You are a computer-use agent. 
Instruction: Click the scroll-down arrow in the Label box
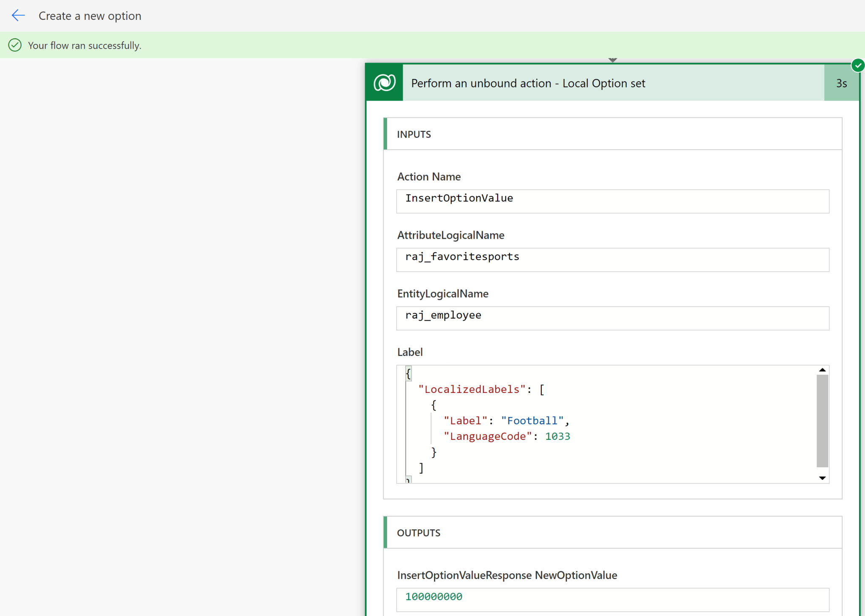[x=822, y=478]
